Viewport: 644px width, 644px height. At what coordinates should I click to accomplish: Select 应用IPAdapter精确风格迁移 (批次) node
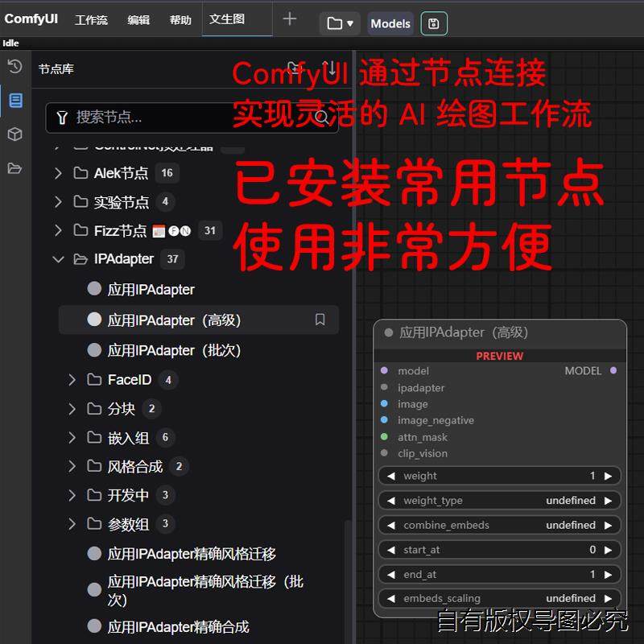[x=198, y=590]
